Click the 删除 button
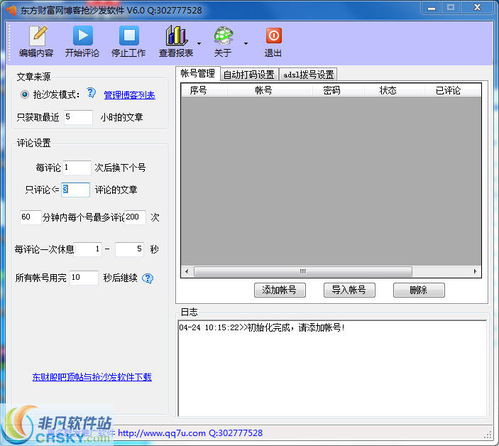This screenshot has width=499, height=446. [x=419, y=290]
